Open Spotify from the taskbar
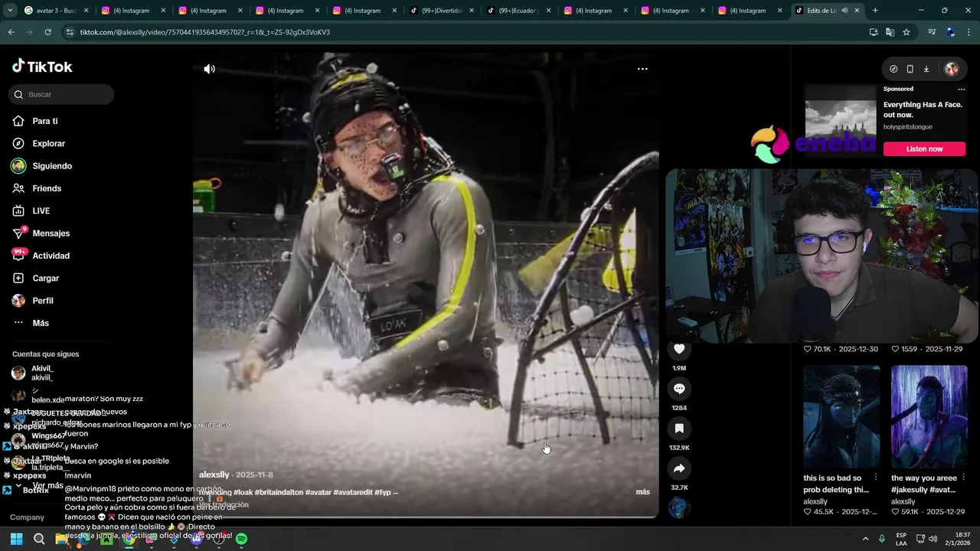 pos(241,539)
